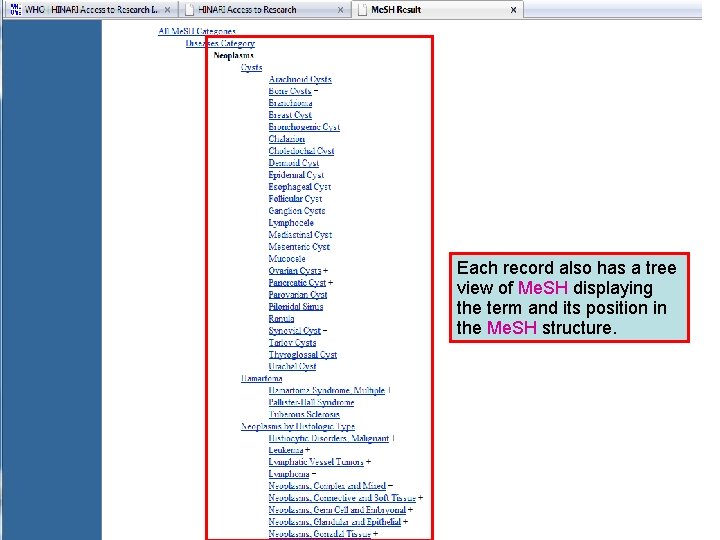Image resolution: width=720 pixels, height=540 pixels.
Task: Open the Thyroglossal Cyst link
Action: (303, 354)
